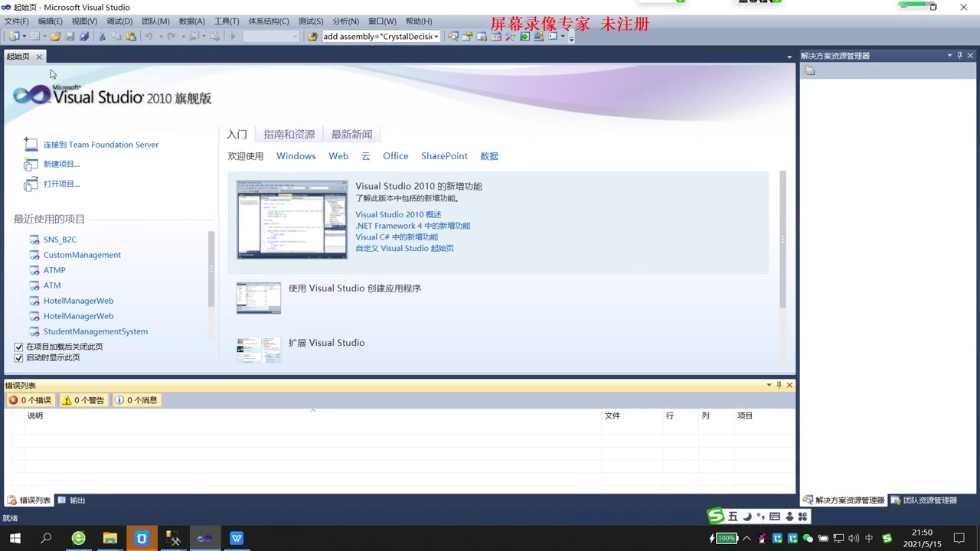Click the Open File folder icon in toolbar

click(55, 36)
